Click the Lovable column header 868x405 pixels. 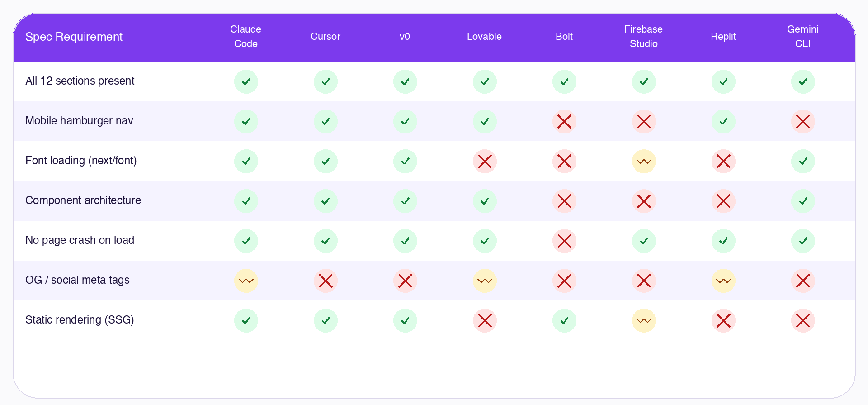tap(485, 36)
